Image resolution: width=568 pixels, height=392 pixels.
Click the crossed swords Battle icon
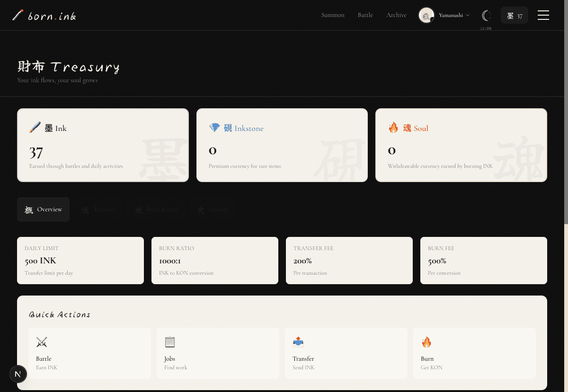42,342
